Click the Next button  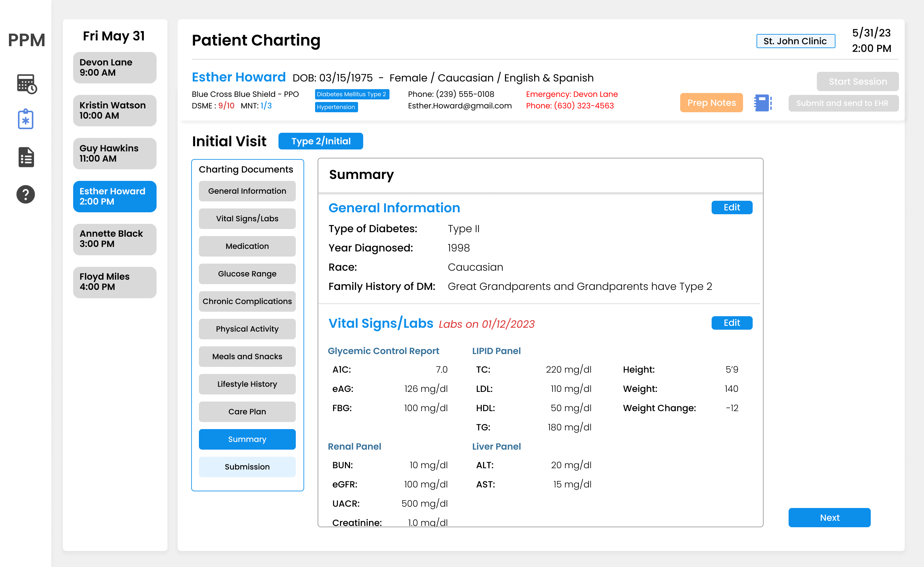click(829, 518)
